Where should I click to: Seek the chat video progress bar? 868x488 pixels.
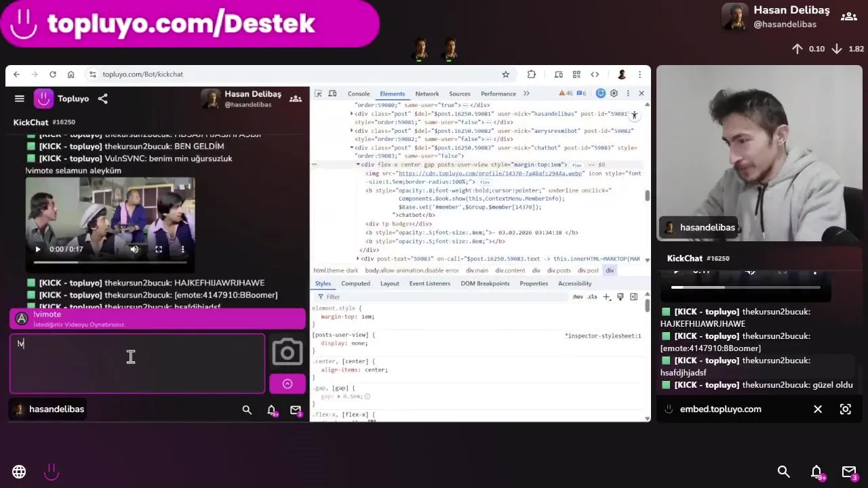(x=110, y=262)
